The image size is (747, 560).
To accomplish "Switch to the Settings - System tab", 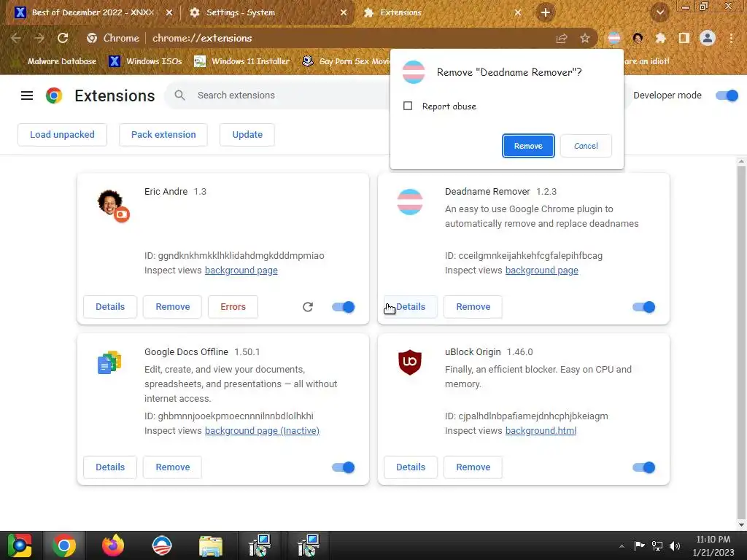I will click(x=267, y=12).
